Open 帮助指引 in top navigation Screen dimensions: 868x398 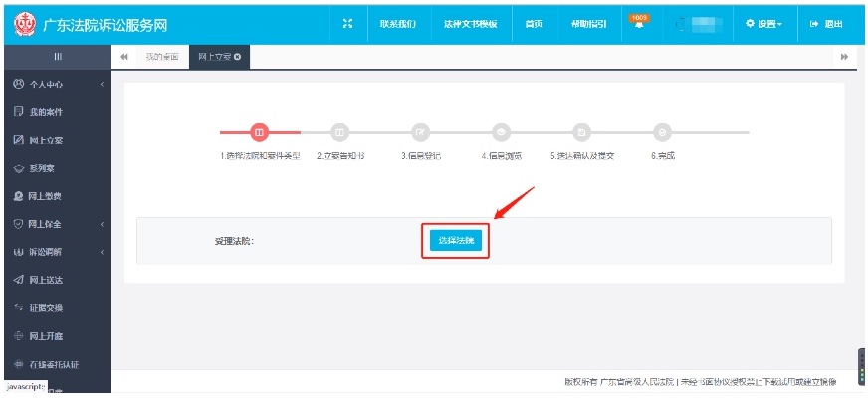[x=588, y=24]
